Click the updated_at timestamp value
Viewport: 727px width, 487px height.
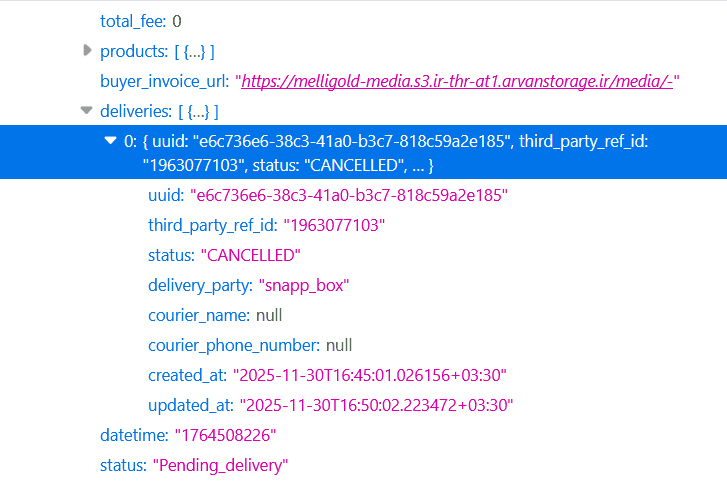pyautogui.click(x=375, y=405)
